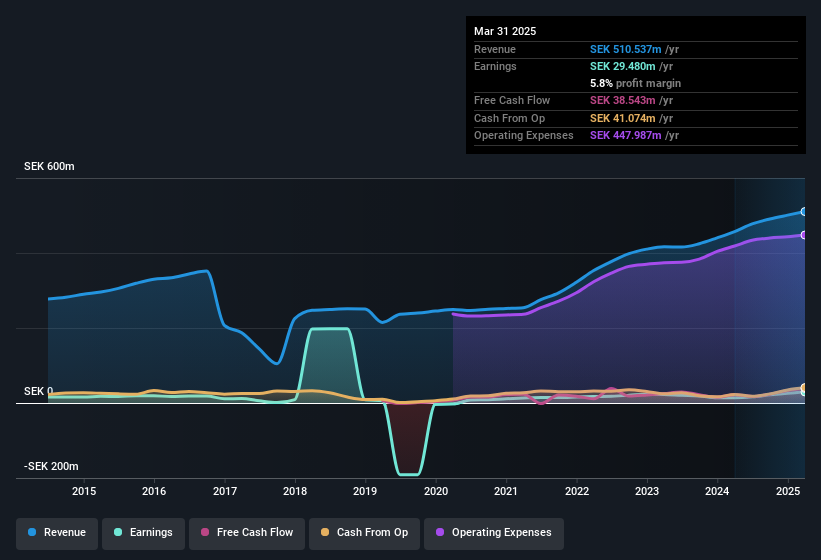Click the 2025 x-axis label
The width and height of the screenshot is (821, 560).
787,491
